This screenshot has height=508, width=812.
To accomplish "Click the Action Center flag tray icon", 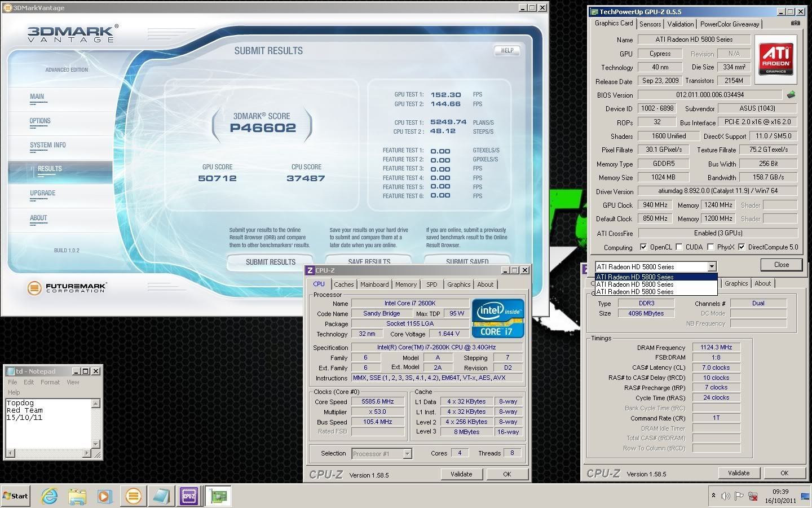I will pos(739,496).
